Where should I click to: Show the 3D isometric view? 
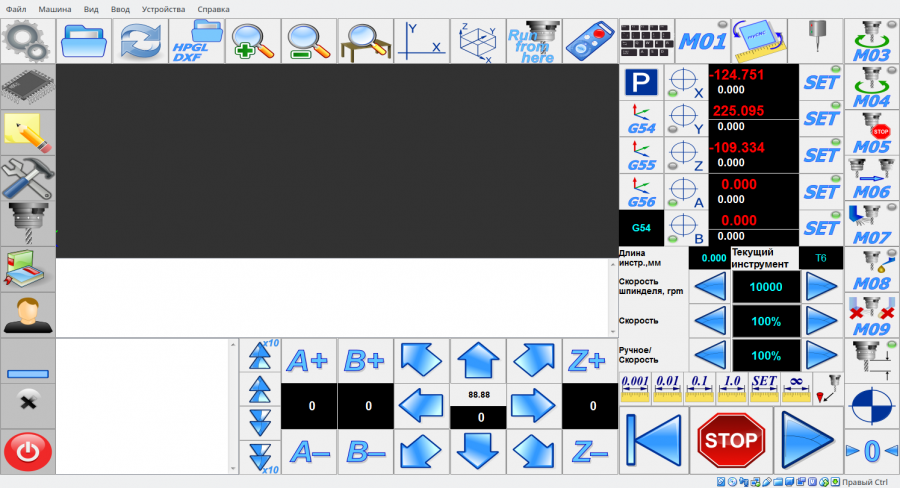point(478,41)
